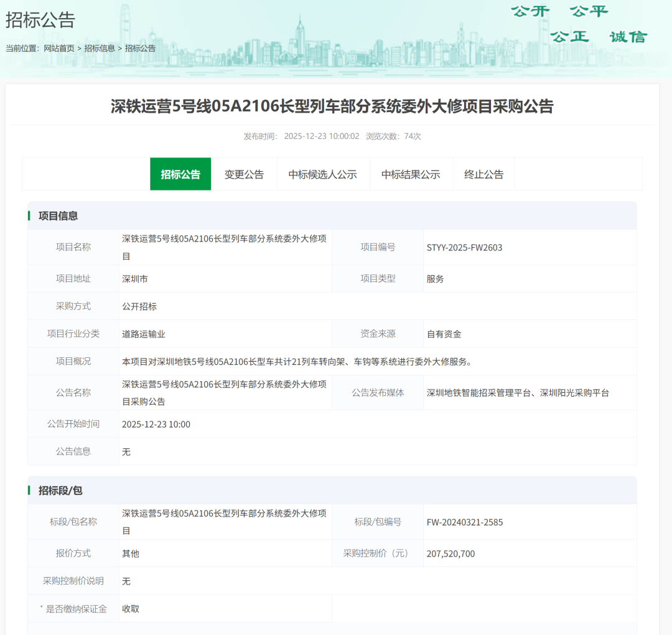Select project number STYY-2025-FW2603
The image size is (672, 635).
pos(464,247)
